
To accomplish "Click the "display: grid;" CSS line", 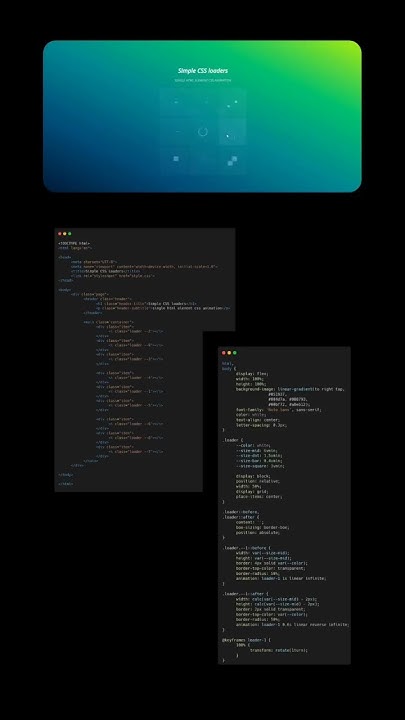I will (x=252, y=491).
